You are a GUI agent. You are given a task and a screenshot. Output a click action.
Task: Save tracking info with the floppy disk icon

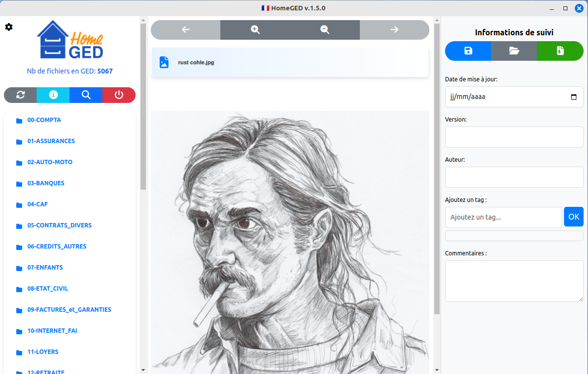pyautogui.click(x=468, y=51)
